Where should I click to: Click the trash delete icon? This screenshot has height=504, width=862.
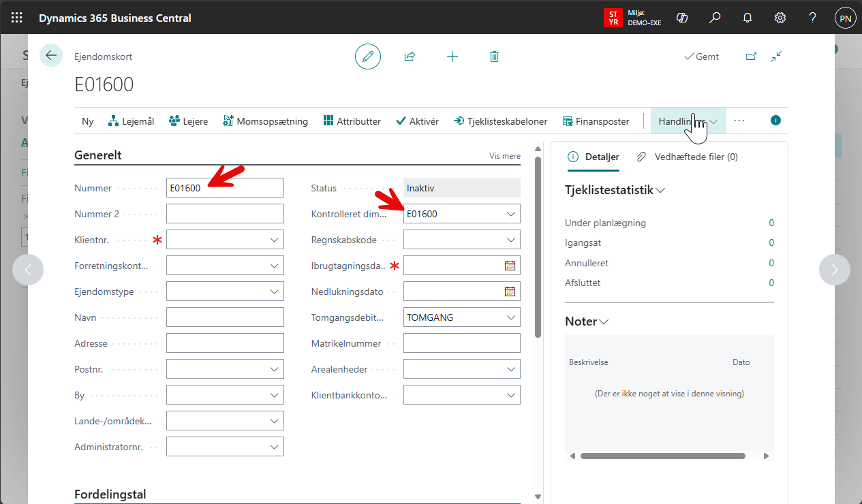tap(495, 57)
